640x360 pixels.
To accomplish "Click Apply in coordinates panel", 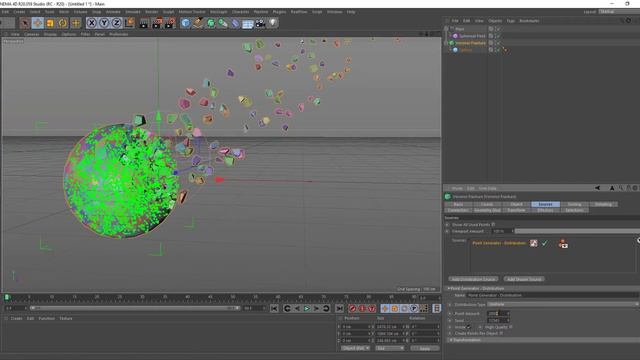I will tap(424, 348).
